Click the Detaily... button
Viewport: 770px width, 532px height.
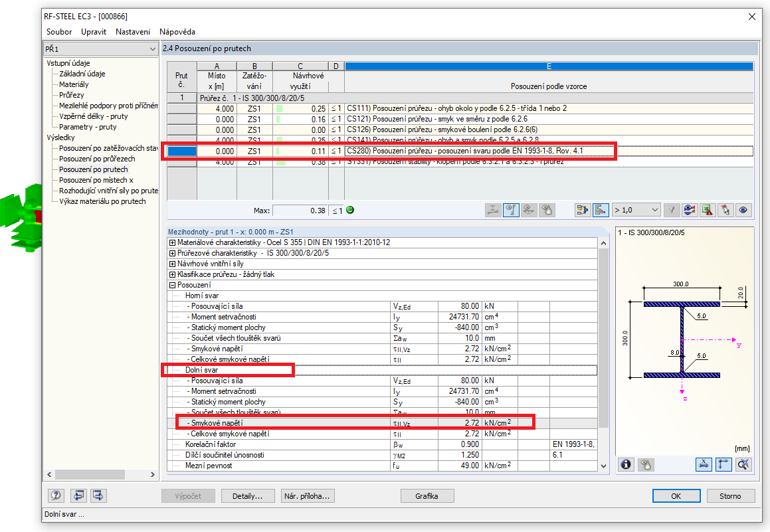click(x=248, y=496)
